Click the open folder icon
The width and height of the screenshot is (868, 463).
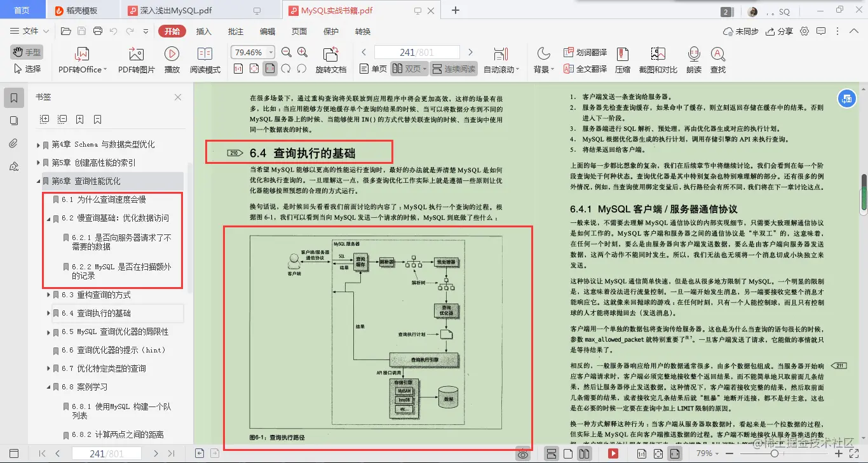click(65, 31)
